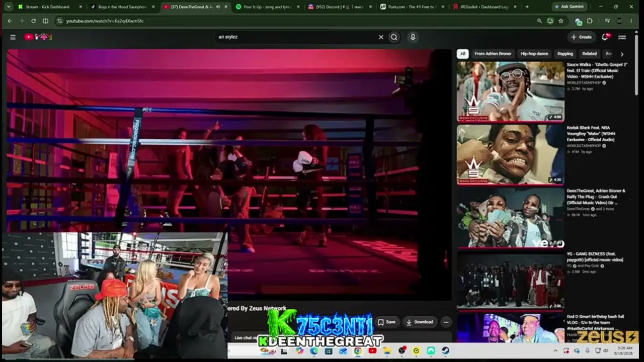
Task: Select the Rapping filter chip
Action: point(565,54)
